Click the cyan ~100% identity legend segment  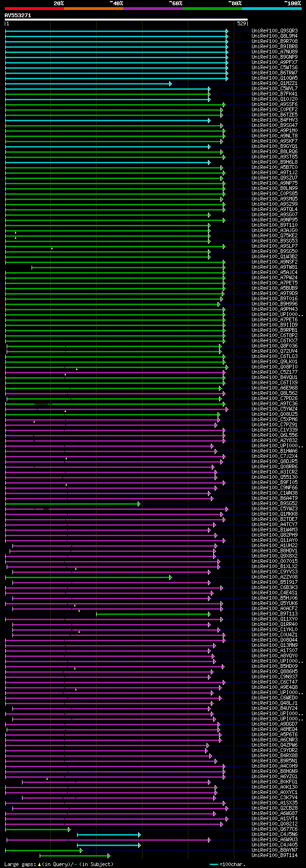pyautogui.click(x=272, y=9)
